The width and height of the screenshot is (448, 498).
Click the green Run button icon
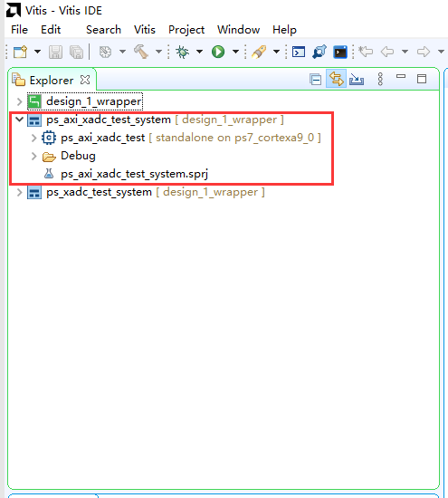(218, 52)
